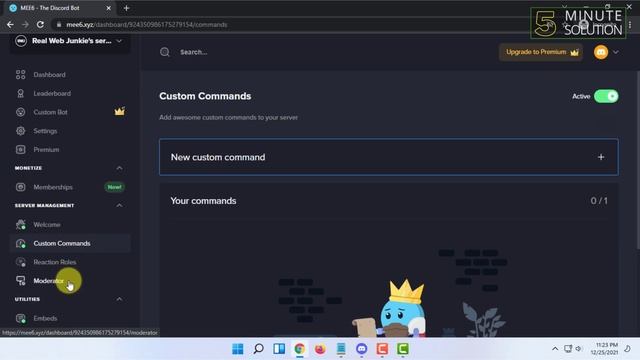Open Custom Bot sidebar link
This screenshot has width=640, height=360.
click(50, 112)
